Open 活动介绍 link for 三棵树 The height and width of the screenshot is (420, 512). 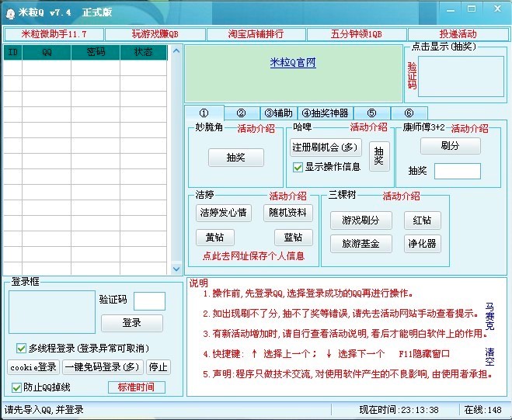pos(401,196)
